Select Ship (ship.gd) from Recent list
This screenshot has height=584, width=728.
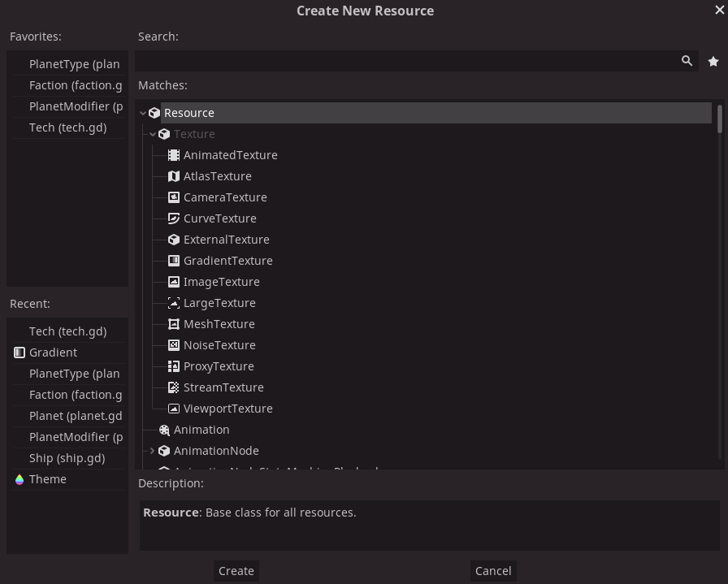pos(67,457)
